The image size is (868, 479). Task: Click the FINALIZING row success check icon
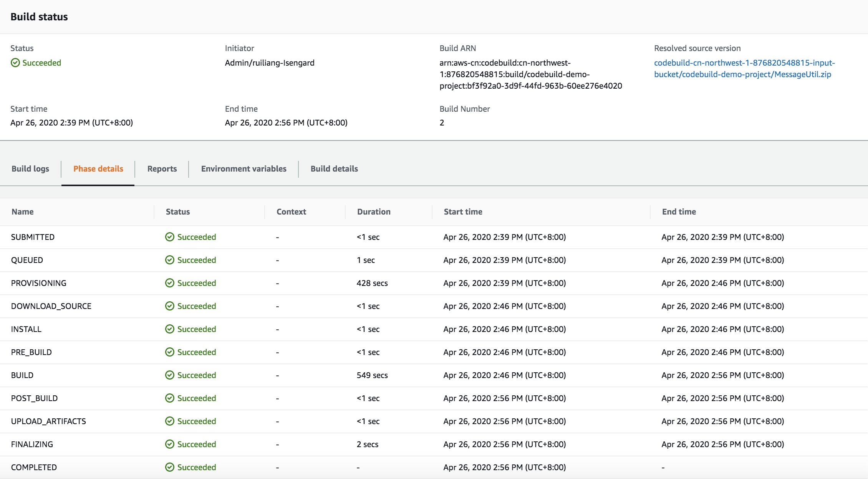[170, 444]
